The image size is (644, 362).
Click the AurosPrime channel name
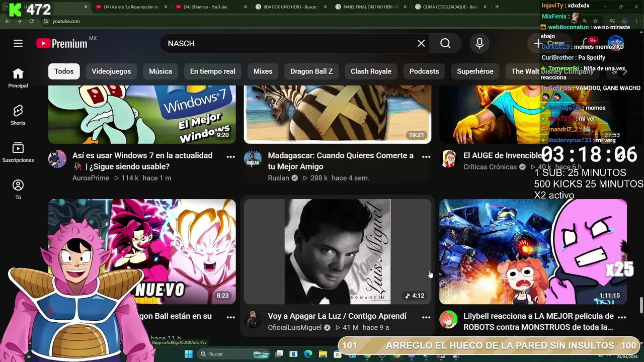[91, 178]
